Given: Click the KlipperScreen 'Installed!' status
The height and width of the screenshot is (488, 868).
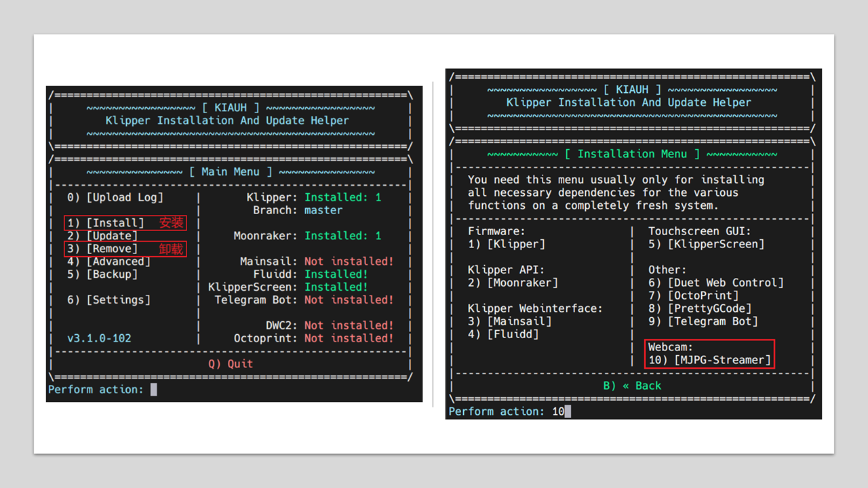Looking at the screenshot, I should pos(336,287).
